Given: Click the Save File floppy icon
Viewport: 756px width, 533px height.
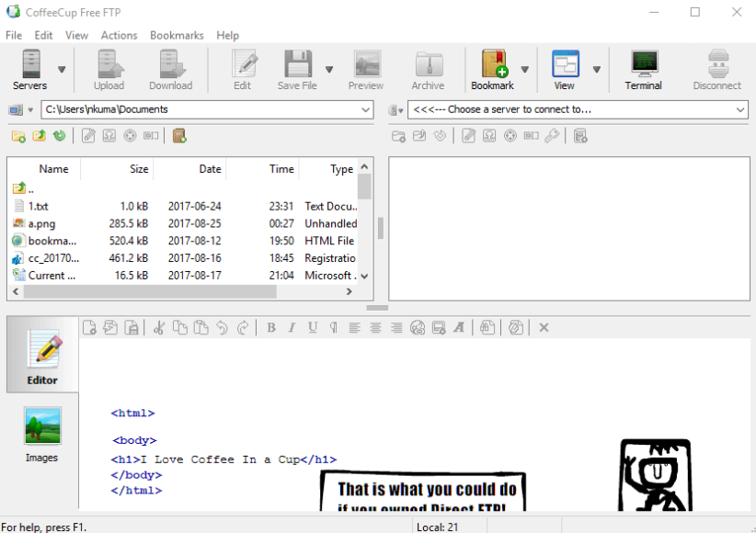Looking at the screenshot, I should pos(297,70).
